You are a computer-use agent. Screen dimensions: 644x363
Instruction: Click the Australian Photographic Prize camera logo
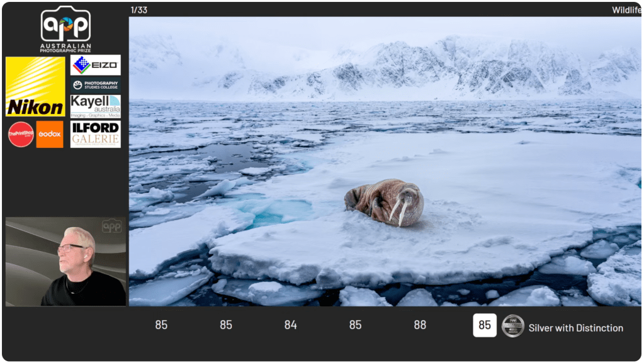65,28
